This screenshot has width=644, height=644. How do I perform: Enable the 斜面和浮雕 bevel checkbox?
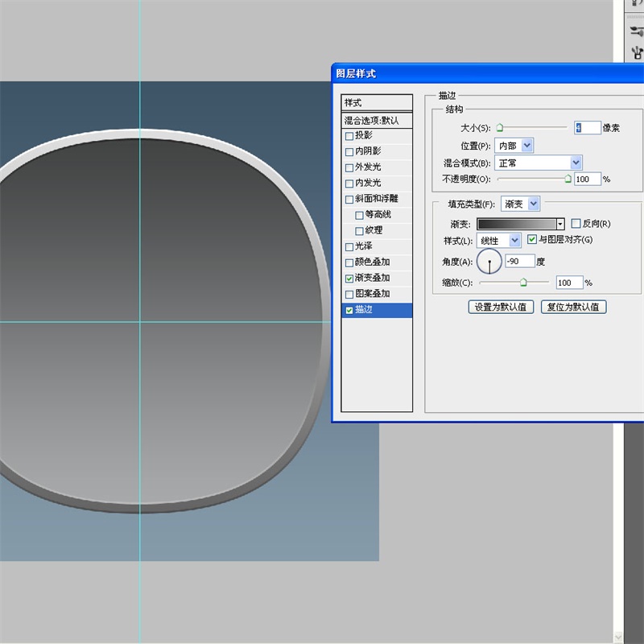point(349,200)
